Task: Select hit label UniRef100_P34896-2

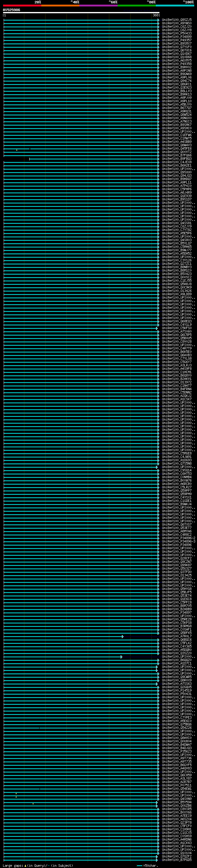Action: click(x=179, y=538)
